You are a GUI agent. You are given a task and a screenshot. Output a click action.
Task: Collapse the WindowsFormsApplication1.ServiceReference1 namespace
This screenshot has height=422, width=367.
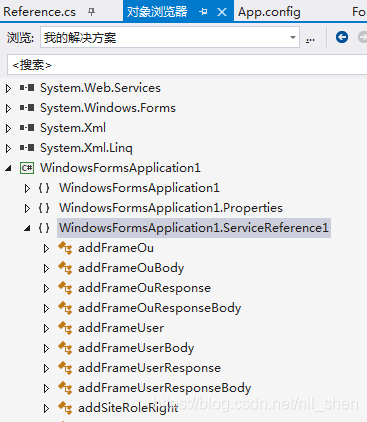27,228
